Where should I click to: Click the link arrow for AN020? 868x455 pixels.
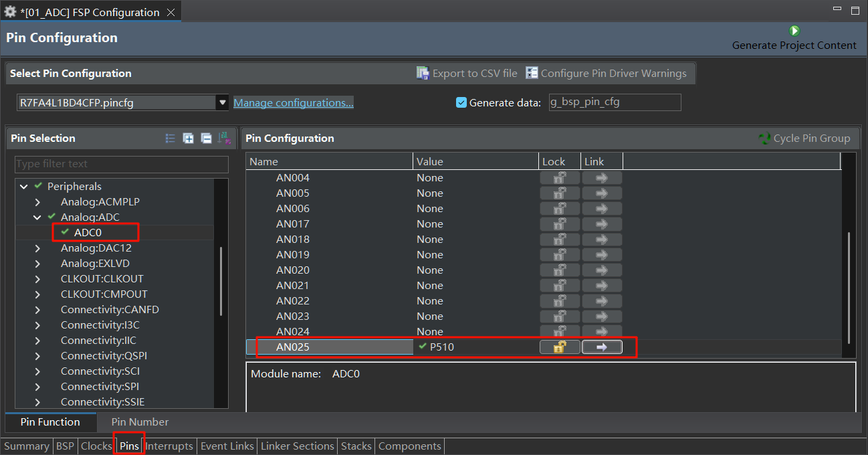click(602, 270)
